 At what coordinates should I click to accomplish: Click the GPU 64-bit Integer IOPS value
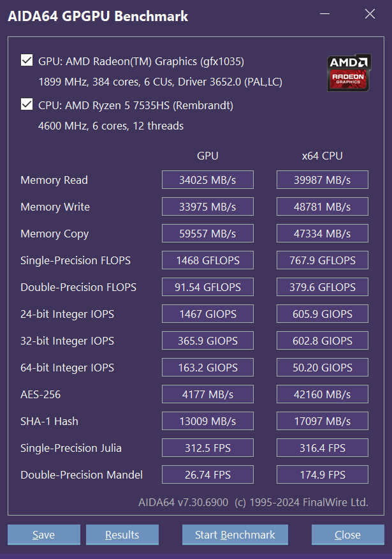pos(208,368)
